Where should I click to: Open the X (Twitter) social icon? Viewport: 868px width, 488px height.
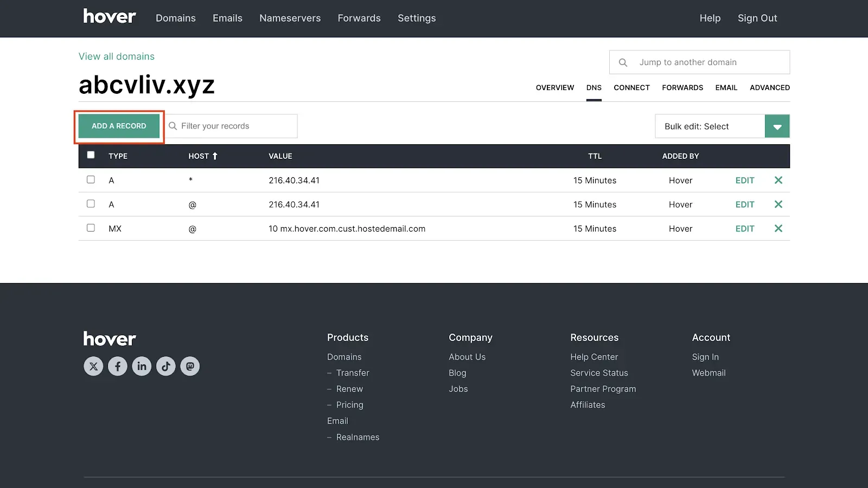93,366
